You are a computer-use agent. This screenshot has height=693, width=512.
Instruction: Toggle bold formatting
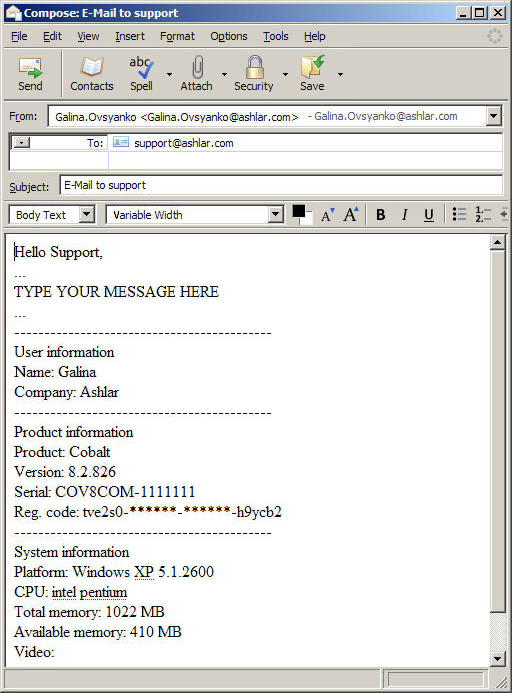click(x=381, y=215)
